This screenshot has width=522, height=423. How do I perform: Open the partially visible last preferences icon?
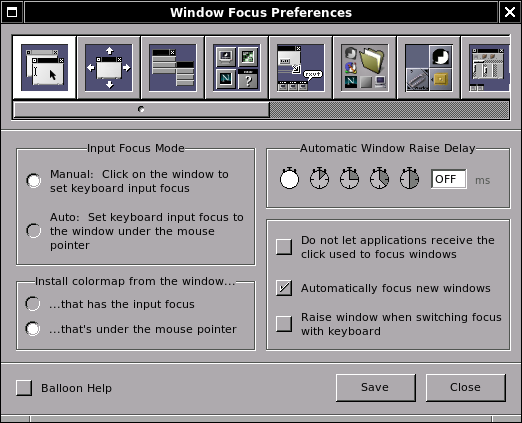point(486,68)
